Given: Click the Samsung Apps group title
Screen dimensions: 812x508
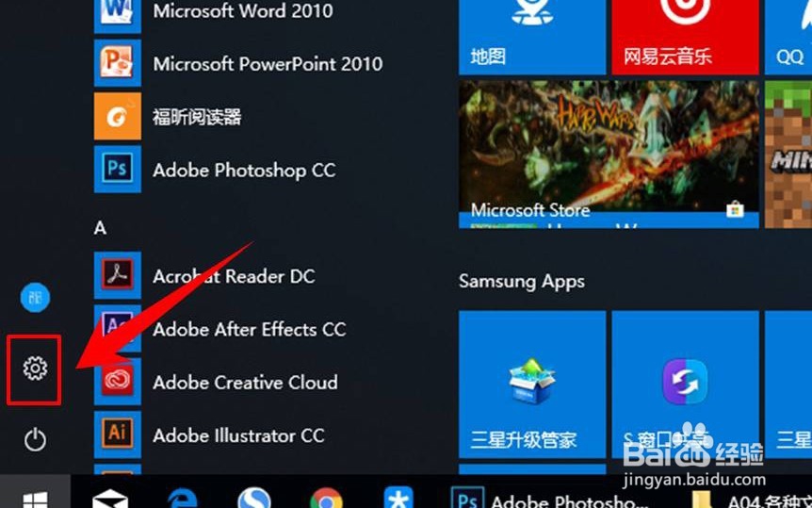Looking at the screenshot, I should pos(522,282).
